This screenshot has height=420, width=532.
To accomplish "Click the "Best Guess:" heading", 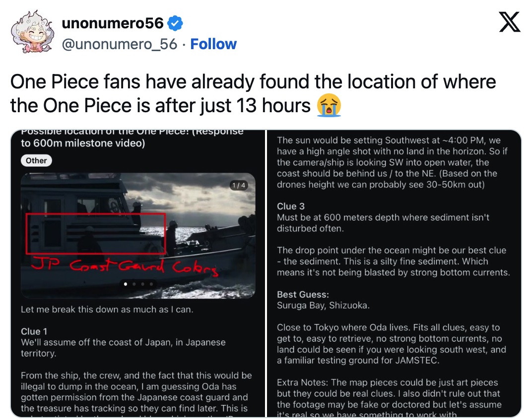I will [303, 295].
